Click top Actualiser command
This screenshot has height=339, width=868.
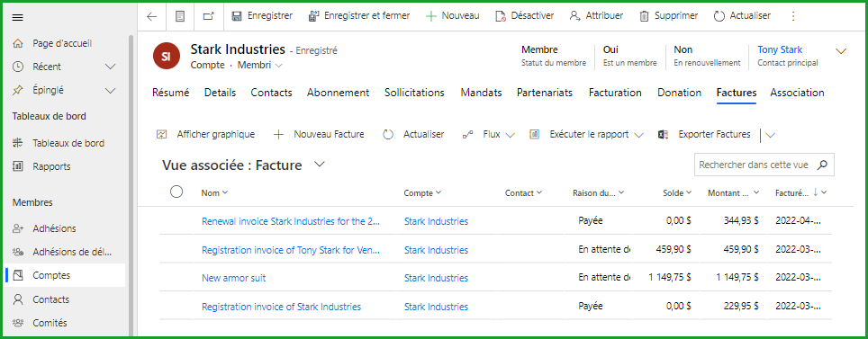[742, 15]
